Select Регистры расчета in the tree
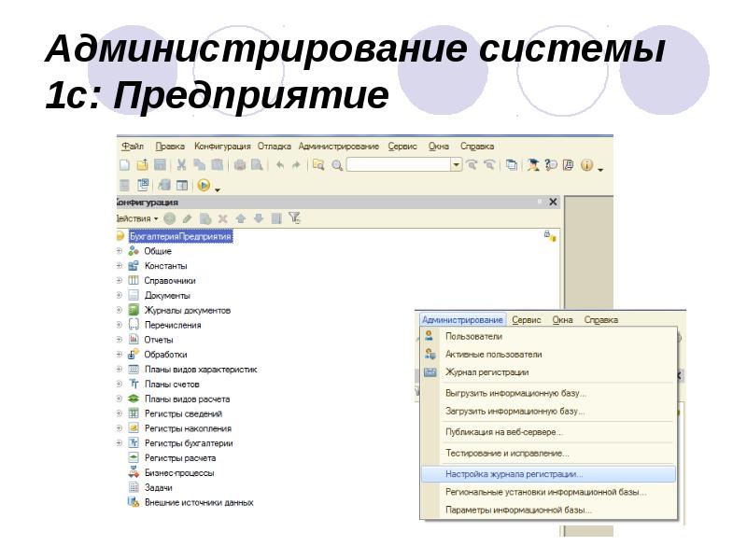 pos(180,458)
